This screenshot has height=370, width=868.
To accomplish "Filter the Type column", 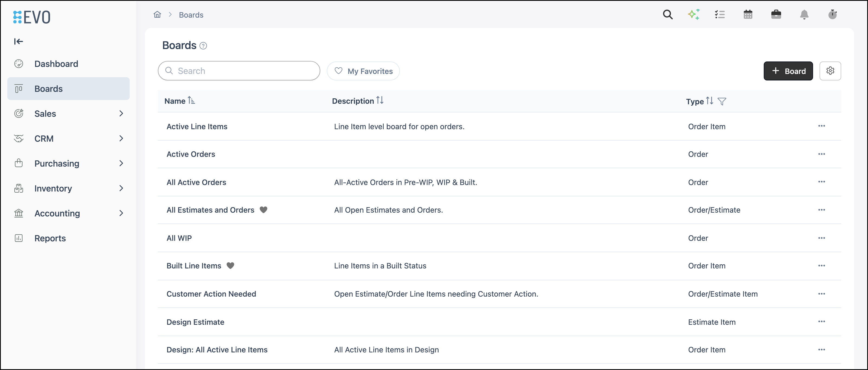I will coord(722,101).
